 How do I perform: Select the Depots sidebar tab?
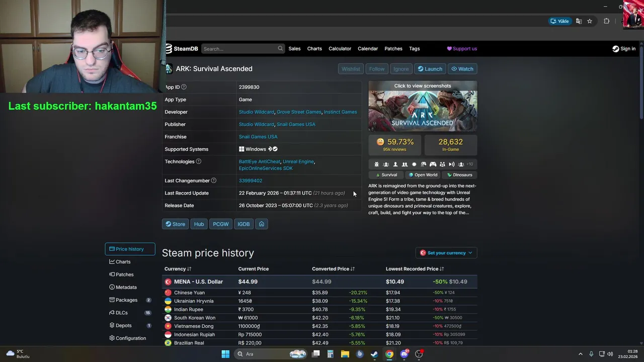coord(130,325)
